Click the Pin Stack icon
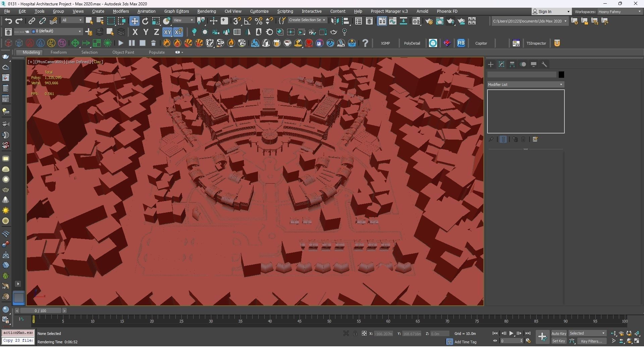The height and width of the screenshot is (349, 644). click(x=491, y=139)
